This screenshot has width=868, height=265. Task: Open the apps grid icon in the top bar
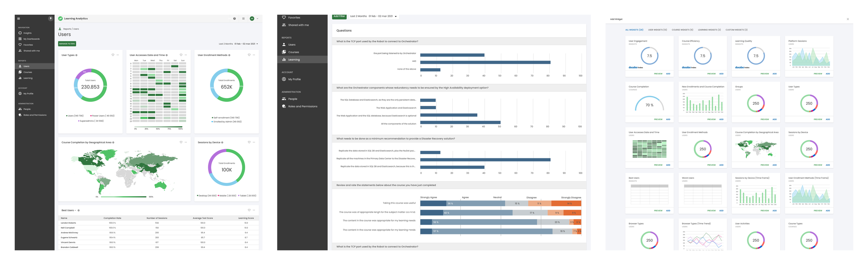(x=243, y=19)
